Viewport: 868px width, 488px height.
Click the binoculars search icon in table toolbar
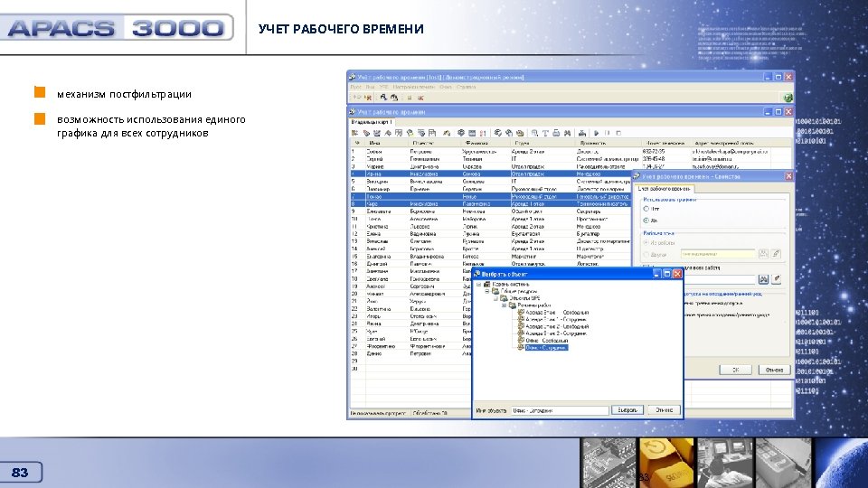(x=568, y=133)
